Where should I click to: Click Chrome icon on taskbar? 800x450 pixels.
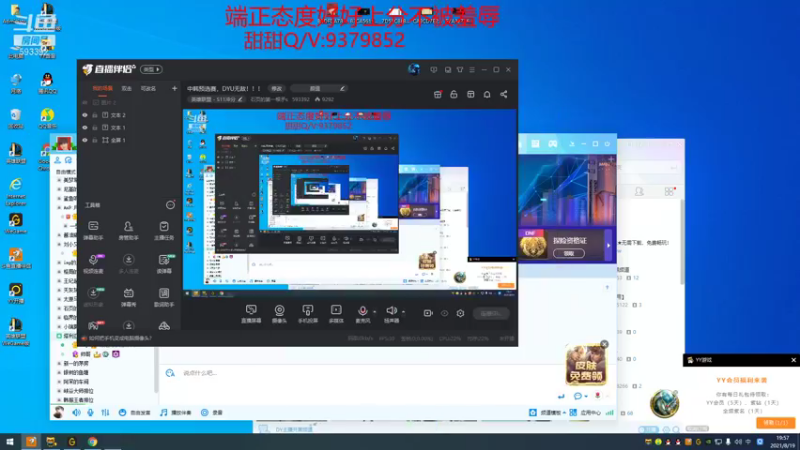92,441
